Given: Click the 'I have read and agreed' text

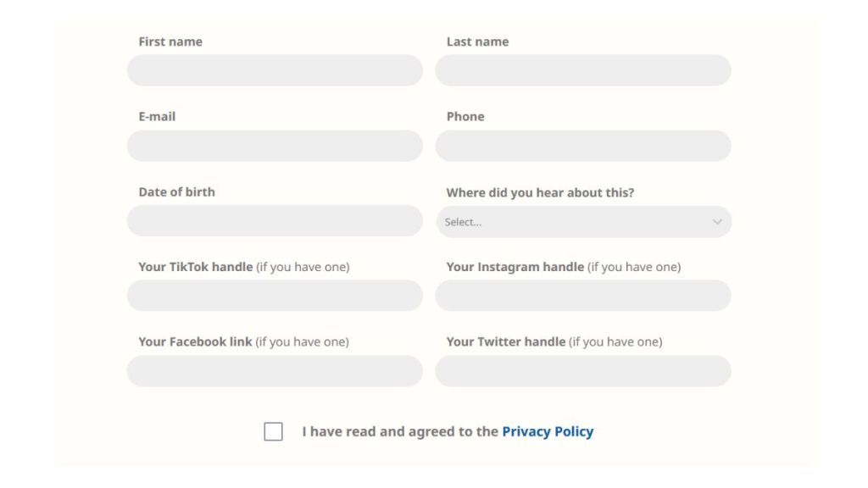Looking at the screenshot, I should (400, 432).
